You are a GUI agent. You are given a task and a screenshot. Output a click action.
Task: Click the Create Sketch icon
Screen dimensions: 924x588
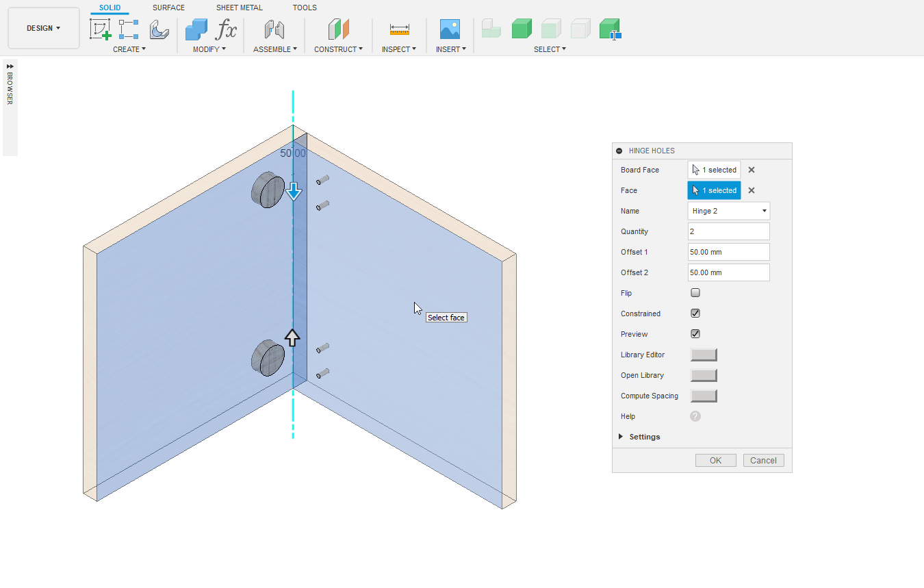click(101, 29)
